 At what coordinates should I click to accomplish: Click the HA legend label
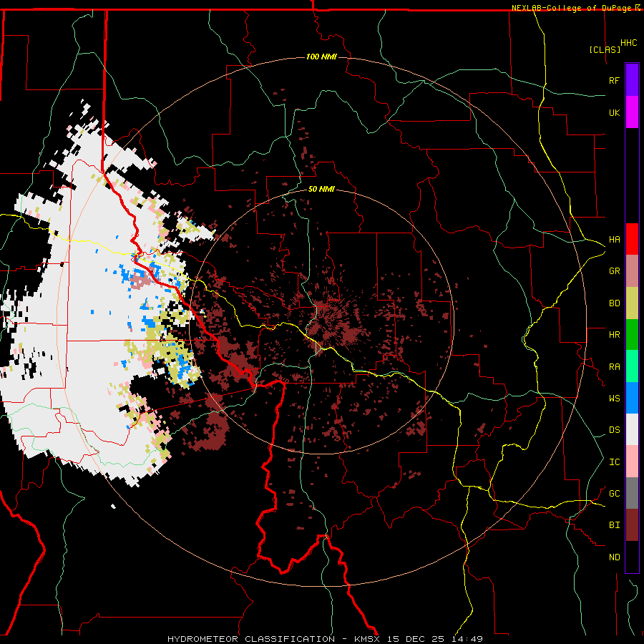pyautogui.click(x=614, y=240)
